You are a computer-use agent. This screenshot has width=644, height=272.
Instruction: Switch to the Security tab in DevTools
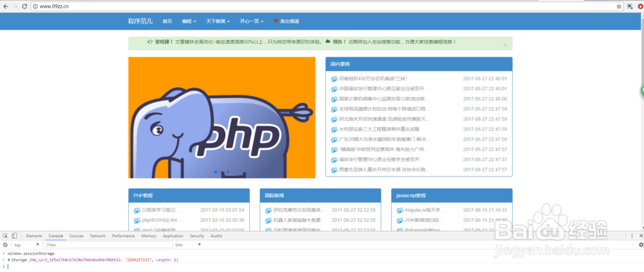pos(197,236)
